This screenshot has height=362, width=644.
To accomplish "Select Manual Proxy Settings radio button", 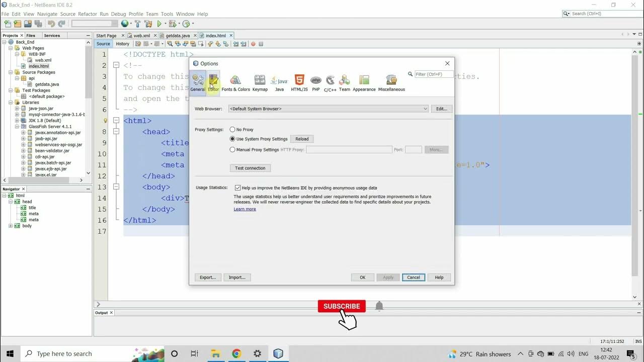I will [x=232, y=150].
